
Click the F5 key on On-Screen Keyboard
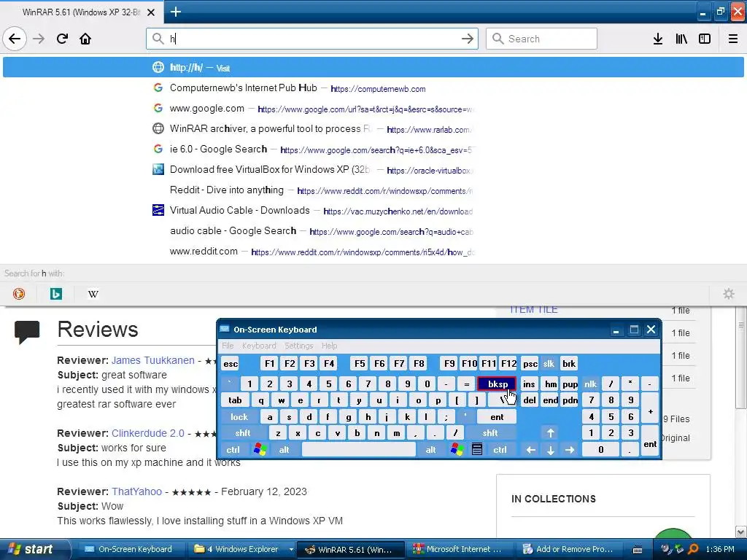point(360,364)
